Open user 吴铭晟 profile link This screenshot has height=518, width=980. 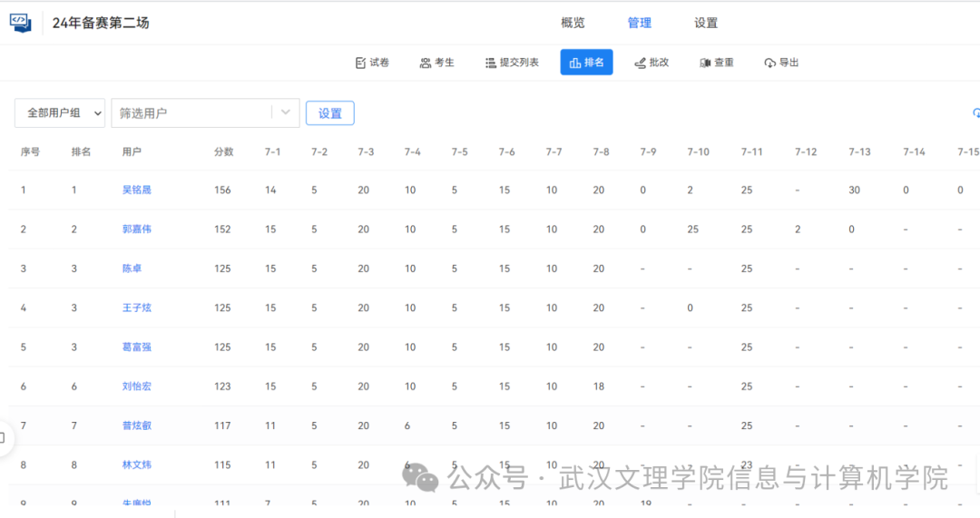point(137,191)
